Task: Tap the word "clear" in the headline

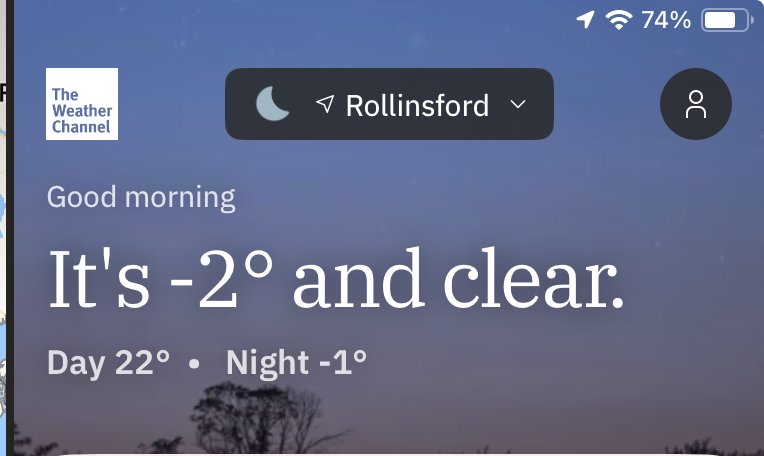Action: point(534,279)
